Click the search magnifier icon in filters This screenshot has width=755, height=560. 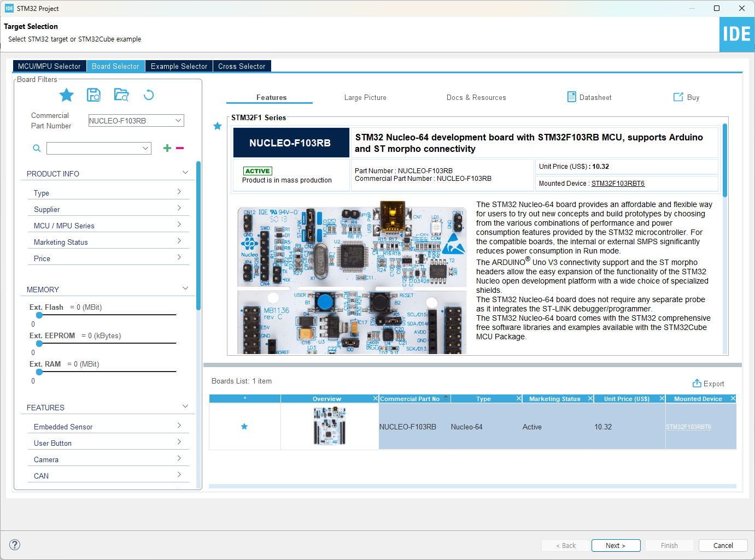pos(37,148)
